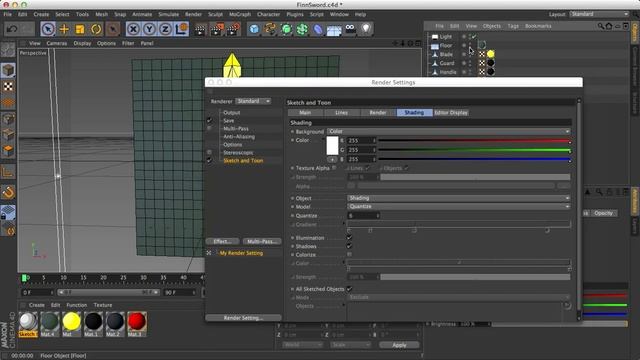
Task: Adjust the red R color slider
Action: click(x=474, y=141)
